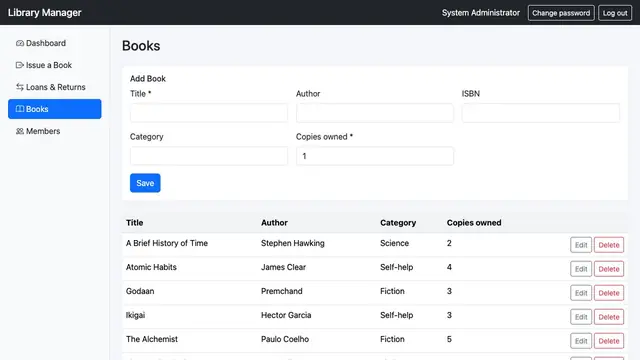Click the Title column header
Viewport: 640px width, 360px height.
[134, 223]
